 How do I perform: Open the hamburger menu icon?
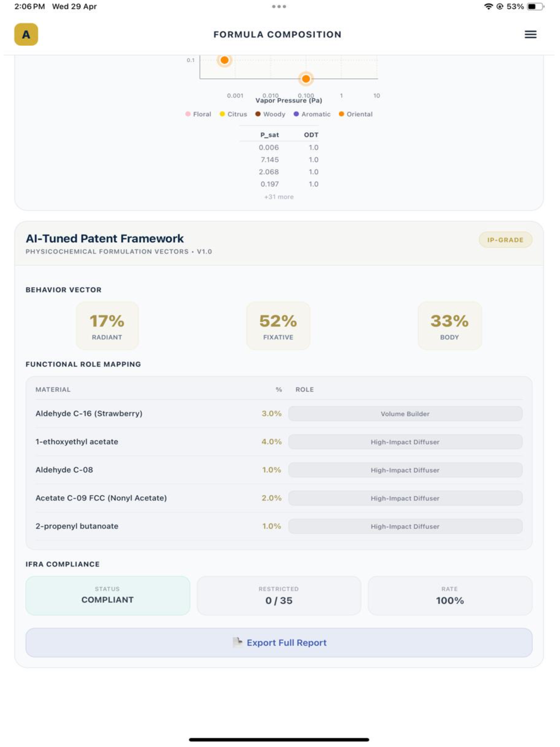(x=530, y=34)
